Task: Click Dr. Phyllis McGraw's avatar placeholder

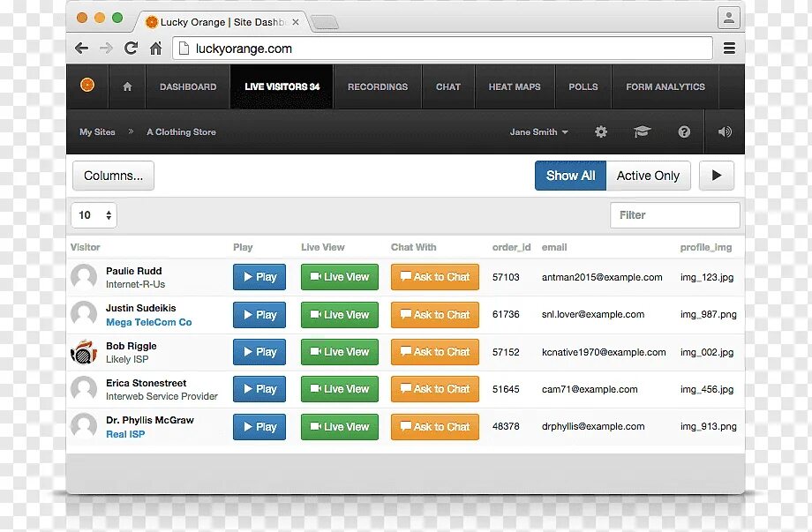Action: [83, 426]
